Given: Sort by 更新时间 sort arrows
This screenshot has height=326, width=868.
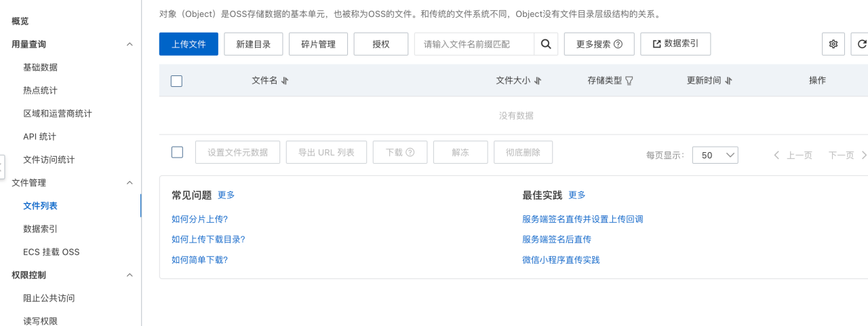Looking at the screenshot, I should pos(728,81).
